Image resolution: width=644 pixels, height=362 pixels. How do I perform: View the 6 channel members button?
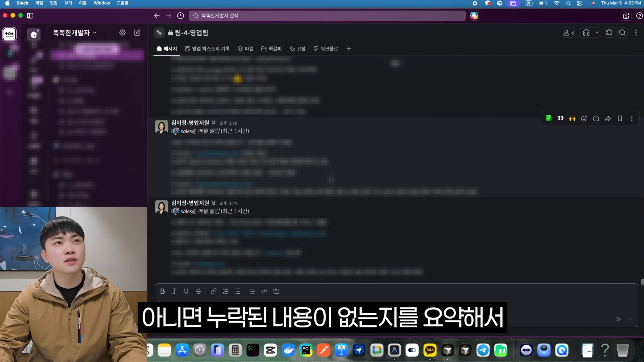click(568, 33)
